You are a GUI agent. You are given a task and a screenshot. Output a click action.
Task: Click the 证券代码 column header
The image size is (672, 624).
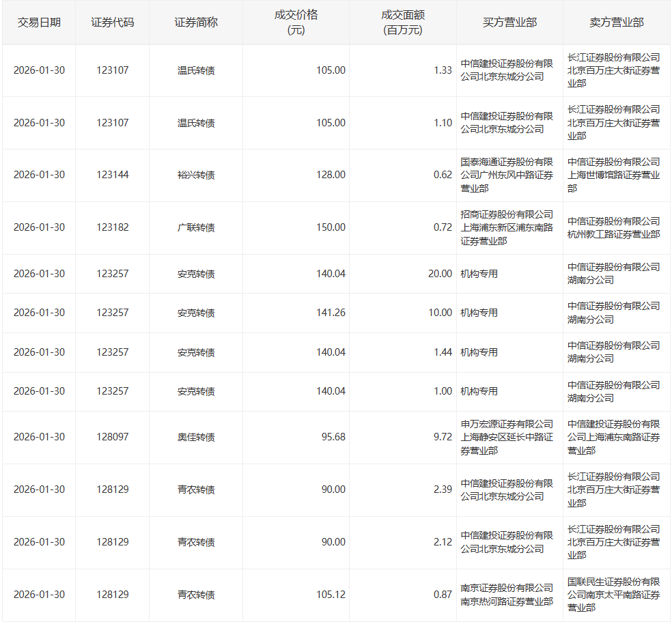coord(112,23)
